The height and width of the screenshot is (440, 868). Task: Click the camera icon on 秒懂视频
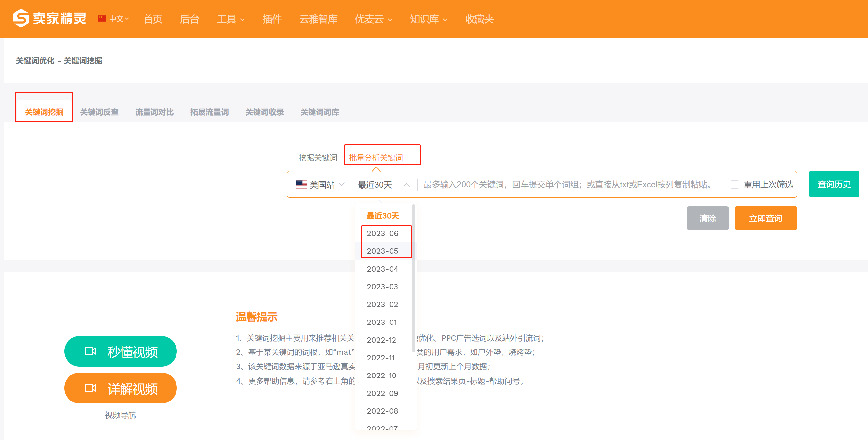coord(90,351)
